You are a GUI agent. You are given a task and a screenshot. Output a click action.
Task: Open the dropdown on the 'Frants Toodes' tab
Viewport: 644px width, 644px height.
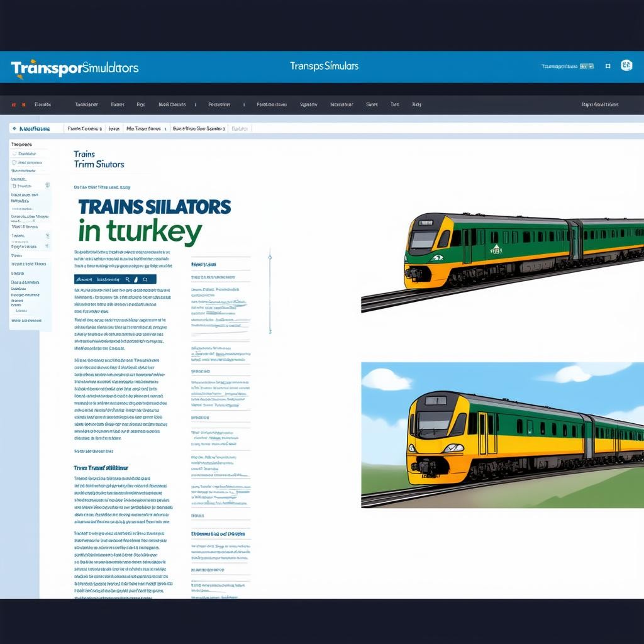click(101, 128)
